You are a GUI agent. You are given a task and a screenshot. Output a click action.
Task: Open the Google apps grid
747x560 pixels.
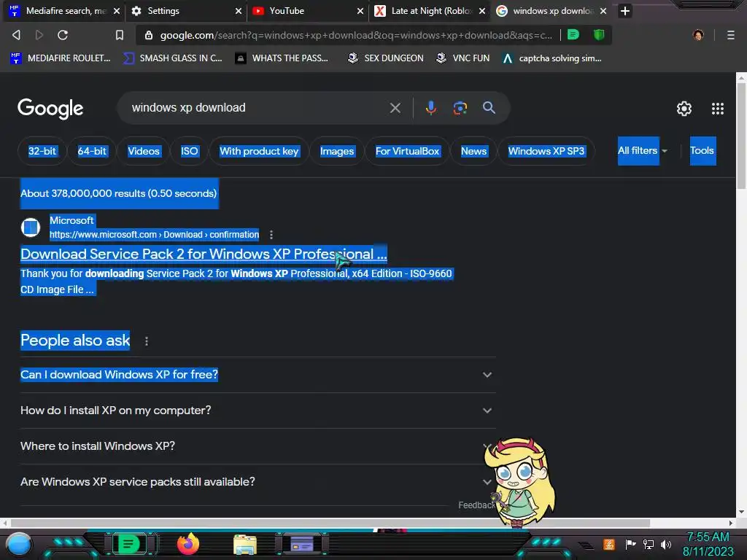pyautogui.click(x=718, y=109)
